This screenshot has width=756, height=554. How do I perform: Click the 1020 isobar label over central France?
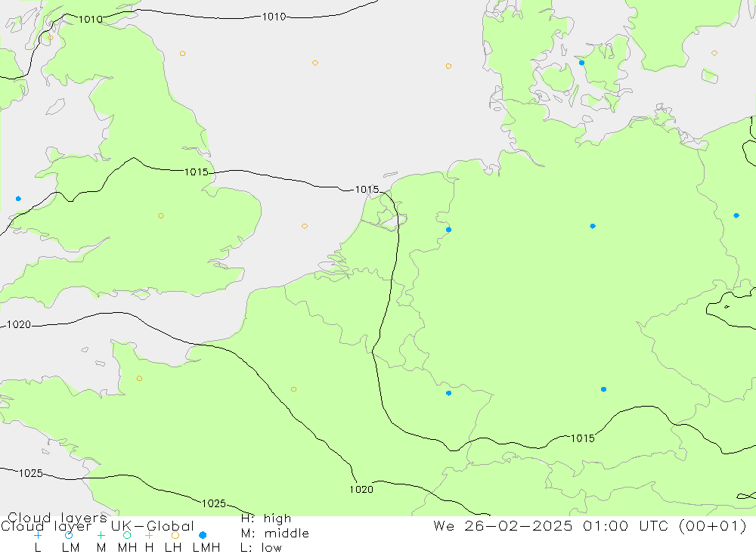[361, 490]
